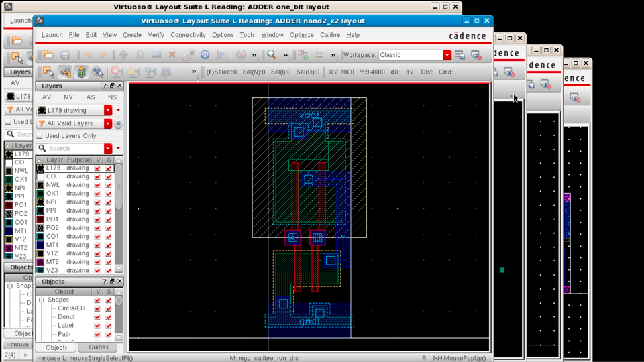Viewport: 644px width, 362px height.
Task: Click the MT2 layer color swatch
Action: 40,262
